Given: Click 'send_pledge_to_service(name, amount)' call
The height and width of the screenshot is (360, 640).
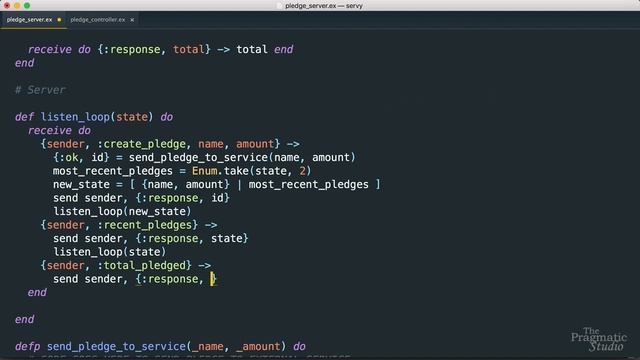Looking at the screenshot, I should click(x=242, y=158).
